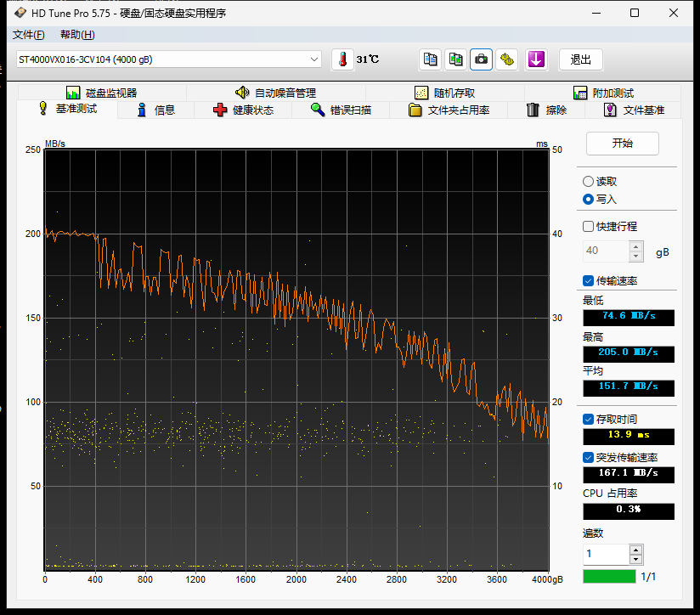
Task: Click the benchmark graph area
Action: [296, 359]
